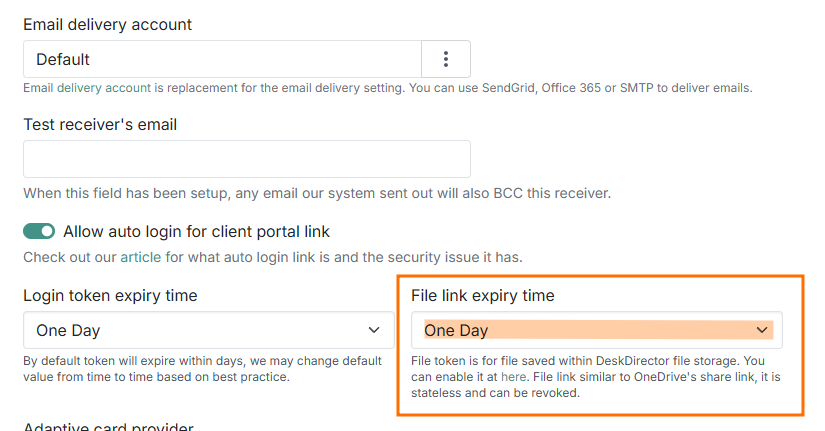The height and width of the screenshot is (431, 825).
Task: Click the BCC receiver help text
Action: point(316,193)
